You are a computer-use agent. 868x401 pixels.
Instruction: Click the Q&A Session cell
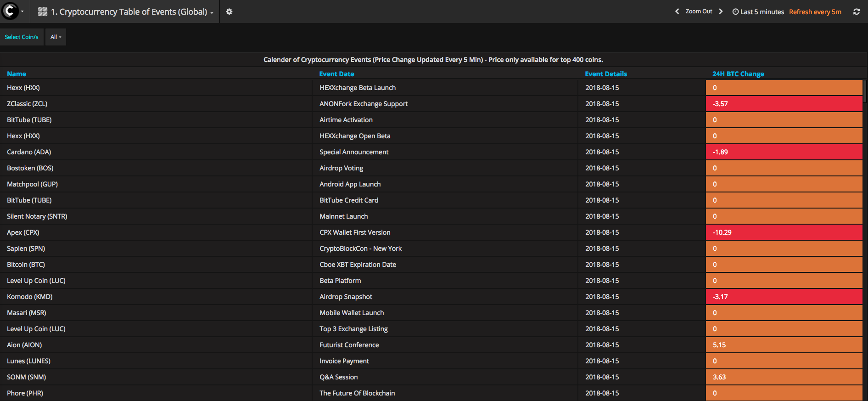point(445,377)
